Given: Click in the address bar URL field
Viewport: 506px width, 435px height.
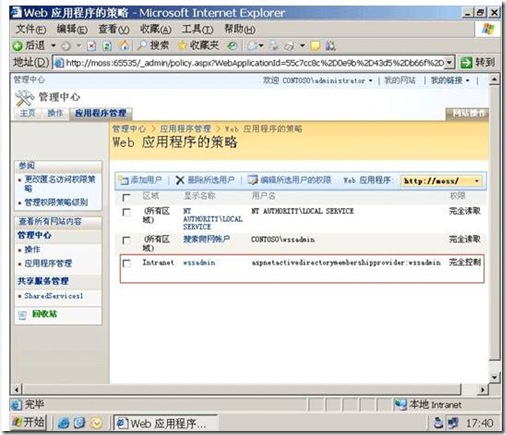Looking at the screenshot, I should click(x=249, y=63).
